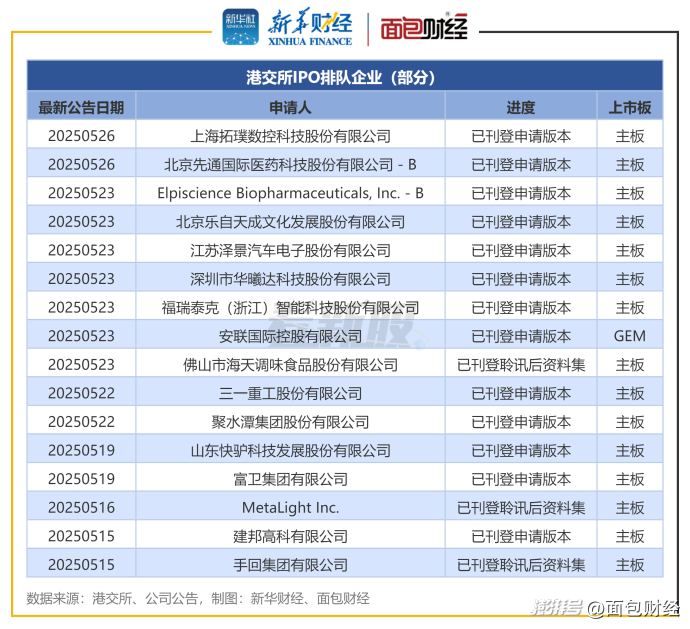Click the Xinhua News Agency logo icon

click(x=240, y=27)
